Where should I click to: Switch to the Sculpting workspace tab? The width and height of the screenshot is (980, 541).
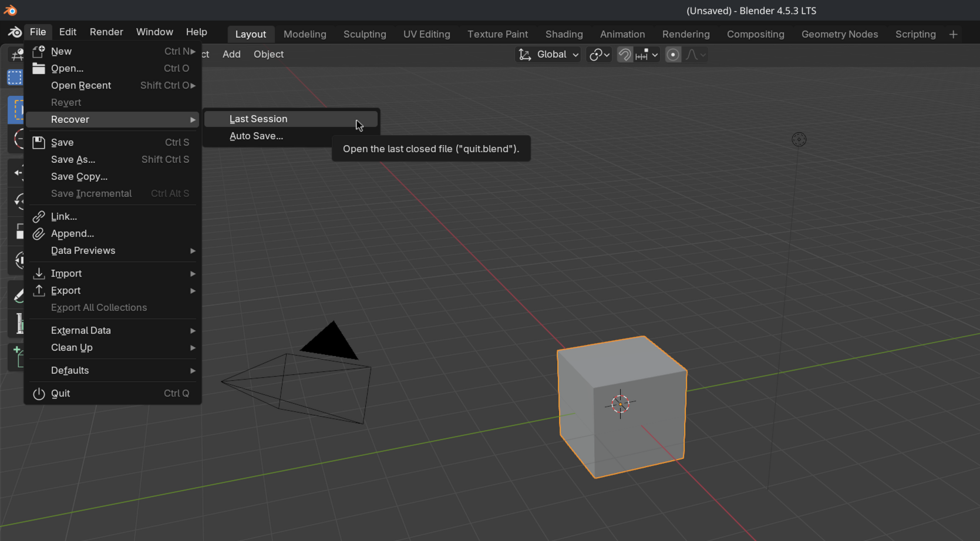click(x=365, y=35)
